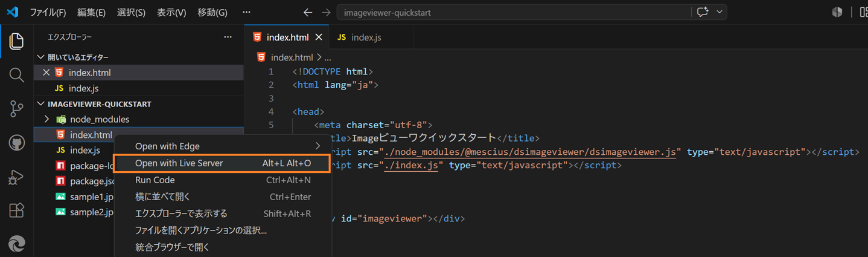
Task: Open the 表示(V) menu
Action: [171, 13]
